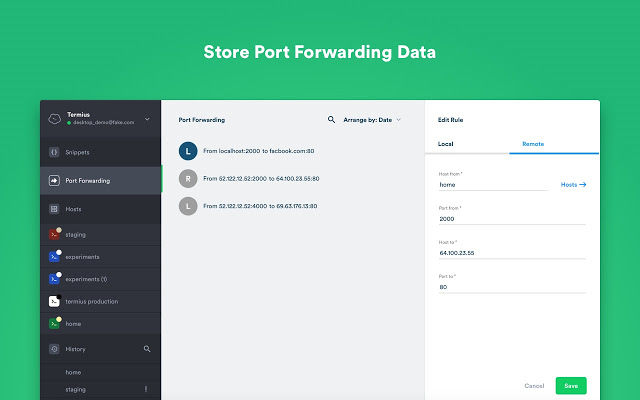The image size is (640, 400).
Task: Switch to the Local tab
Action: pyautogui.click(x=467, y=144)
